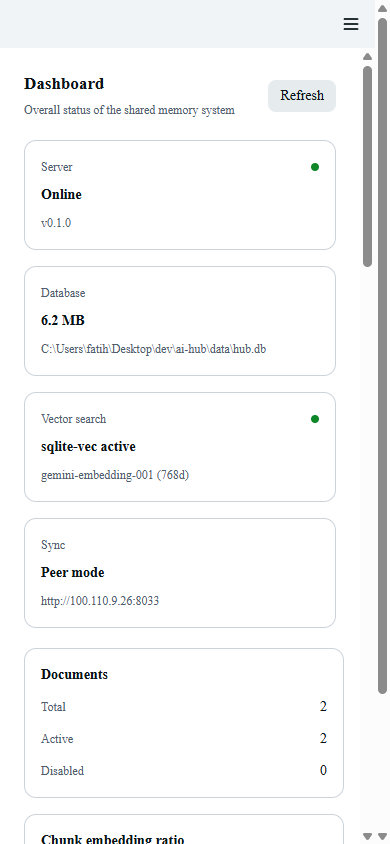Click the Vector search green status dot
Viewport: 390px width, 844px height.
coord(315,419)
